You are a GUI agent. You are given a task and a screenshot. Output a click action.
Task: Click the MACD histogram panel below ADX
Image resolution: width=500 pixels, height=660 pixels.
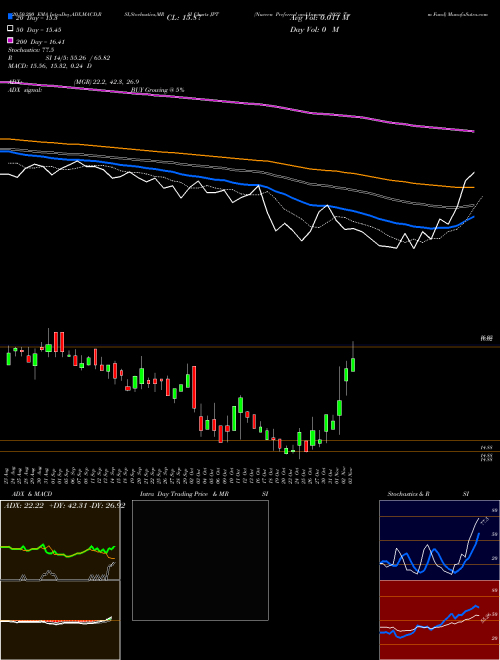pyautogui.click(x=60, y=620)
